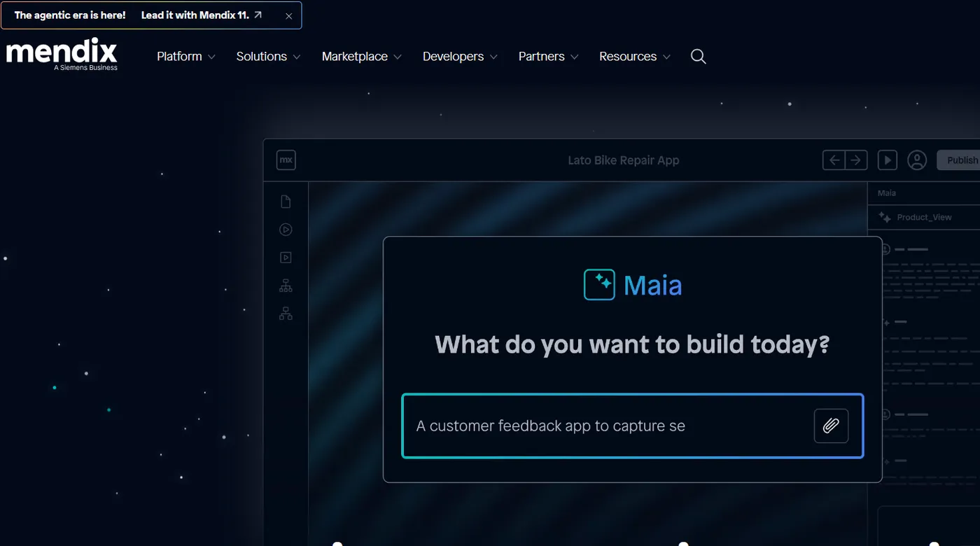Viewport: 980px width, 546px height.
Task: Open the circular run microflow icon
Action: point(286,229)
